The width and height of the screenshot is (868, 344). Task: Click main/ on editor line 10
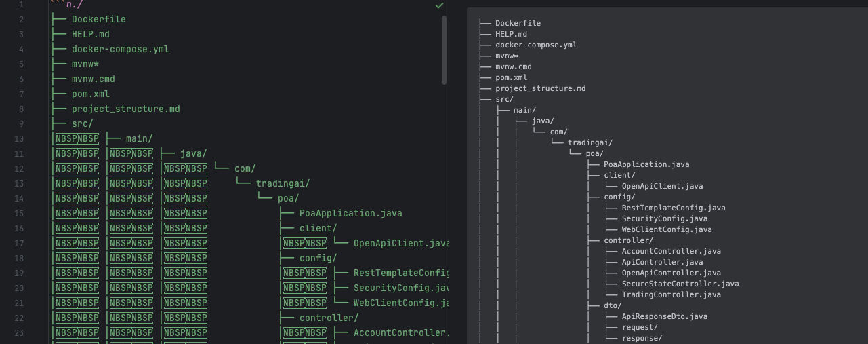tap(140, 138)
